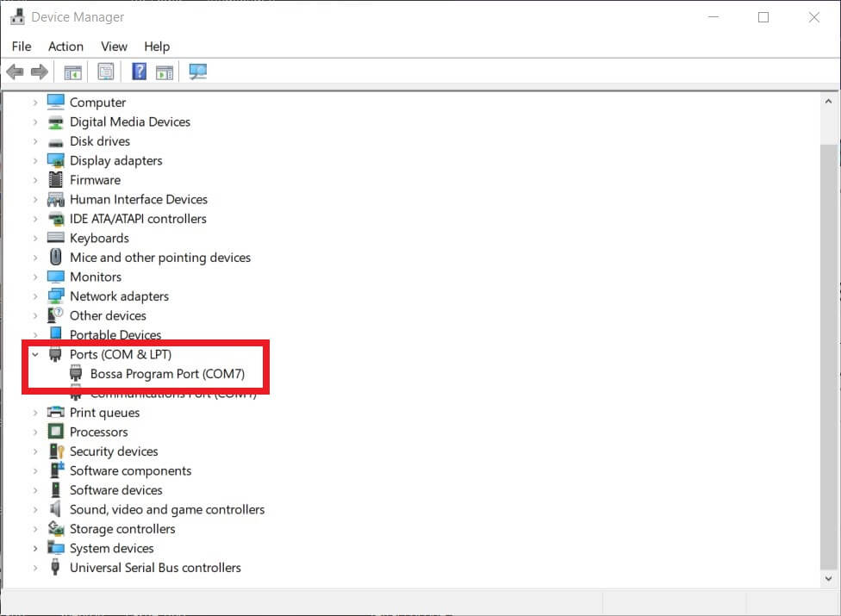Minimize the Device Manager window
841x616 pixels.
(x=713, y=17)
